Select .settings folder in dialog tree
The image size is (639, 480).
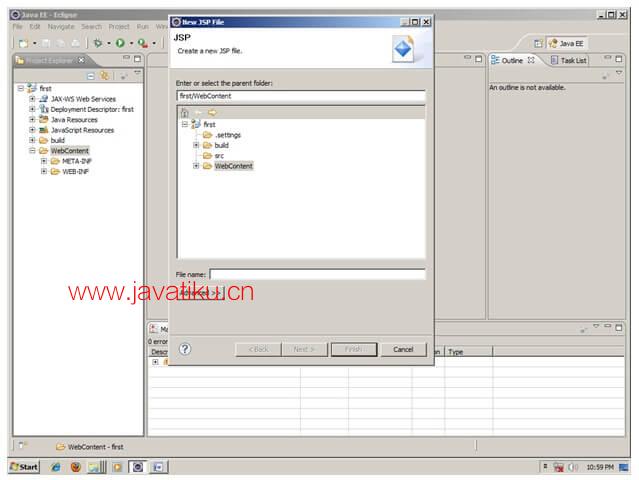click(x=228, y=135)
